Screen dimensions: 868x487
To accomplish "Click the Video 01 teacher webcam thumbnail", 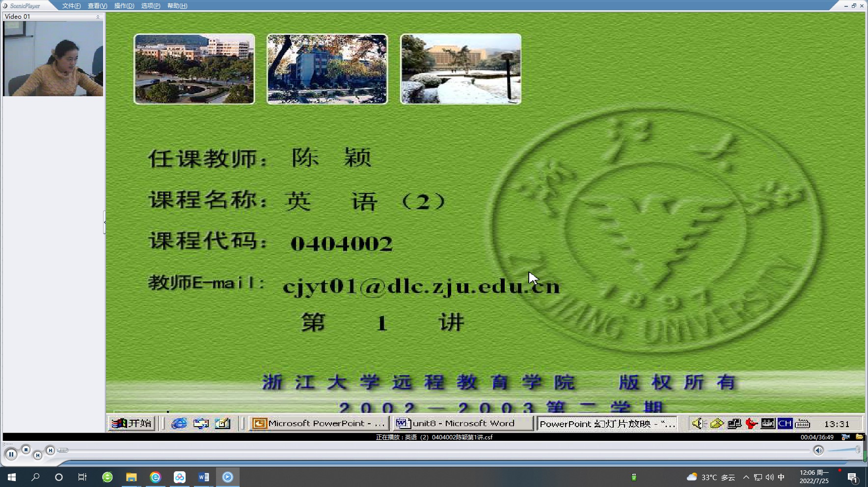I will [53, 58].
